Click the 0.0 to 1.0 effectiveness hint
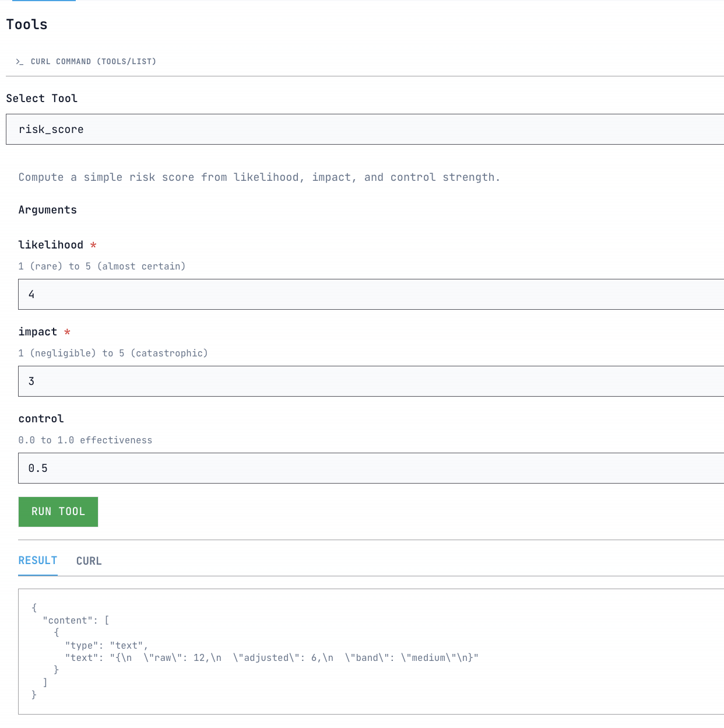This screenshot has width=724, height=728. [x=85, y=440]
